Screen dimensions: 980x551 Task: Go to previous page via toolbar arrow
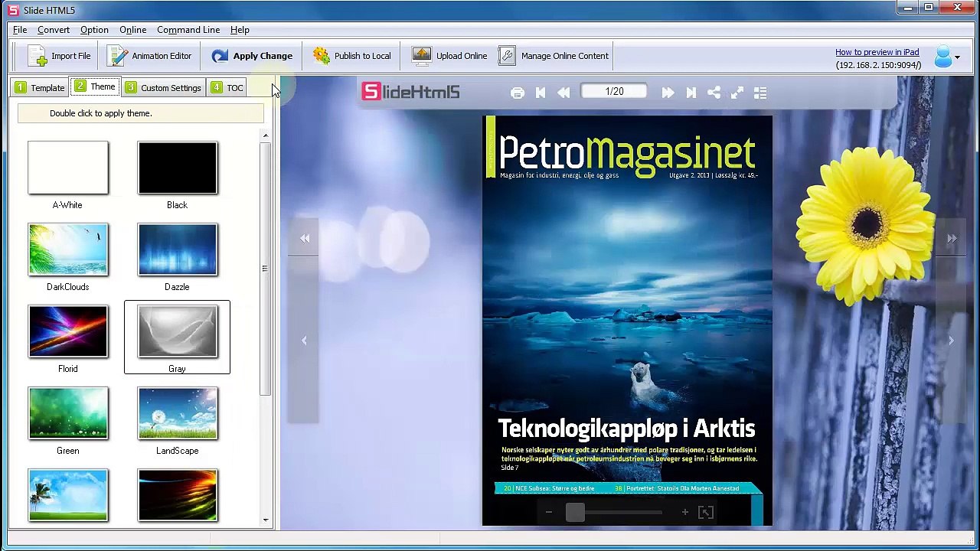click(563, 93)
